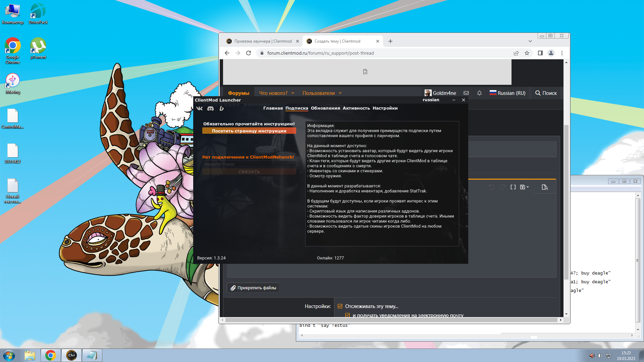Open uTorrent desktop shortcut
Viewport: 644px width, 362px height.
point(38,49)
